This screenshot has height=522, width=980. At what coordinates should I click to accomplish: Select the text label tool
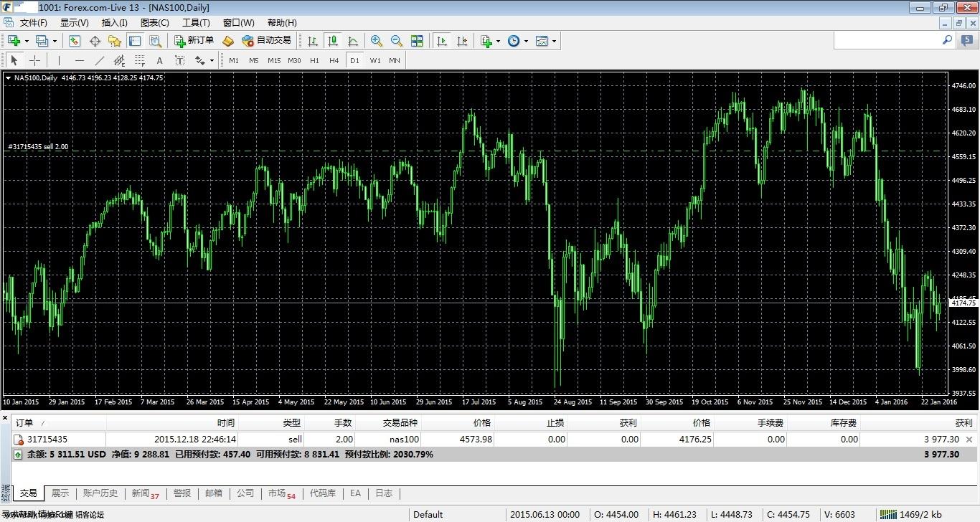[x=179, y=60]
